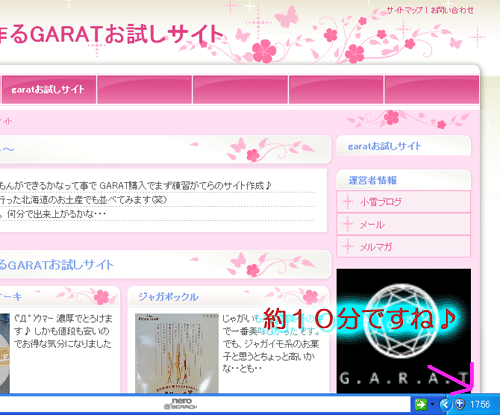Viewport: 500px width, 415px height.
Task: Click the GARATお試しサイト site title
Action: pos(112,34)
